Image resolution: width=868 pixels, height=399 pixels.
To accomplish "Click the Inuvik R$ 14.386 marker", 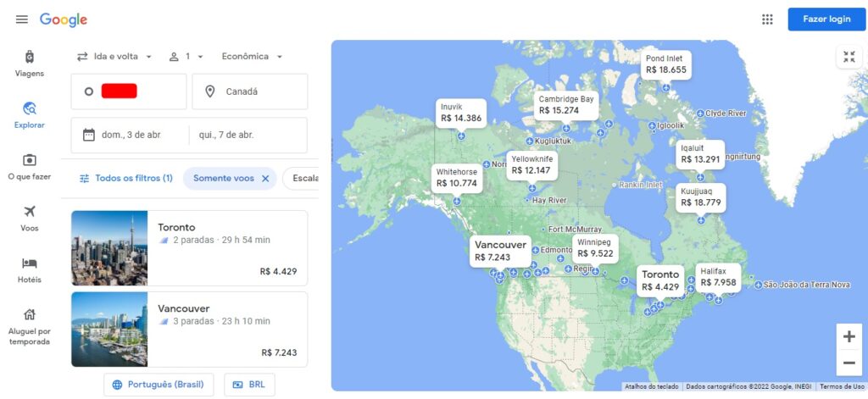I will click(x=461, y=113).
